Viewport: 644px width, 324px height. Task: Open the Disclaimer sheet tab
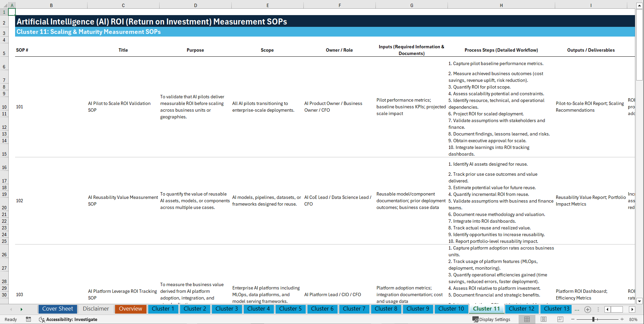[96, 309]
